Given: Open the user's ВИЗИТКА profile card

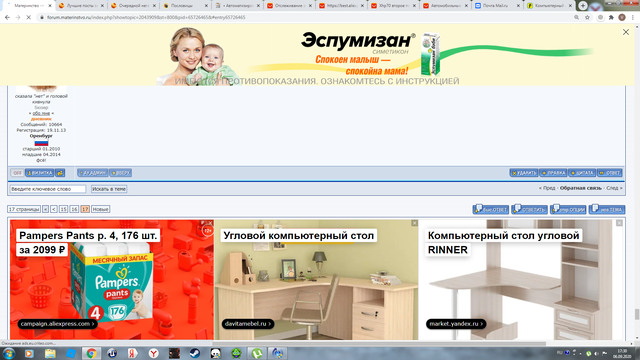Looking at the screenshot, I should (x=40, y=173).
